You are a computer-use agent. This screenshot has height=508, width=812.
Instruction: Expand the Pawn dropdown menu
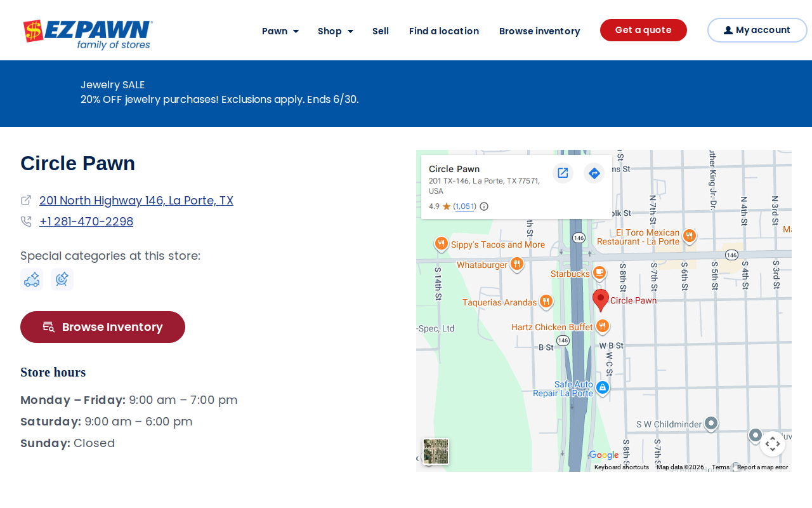click(x=280, y=30)
